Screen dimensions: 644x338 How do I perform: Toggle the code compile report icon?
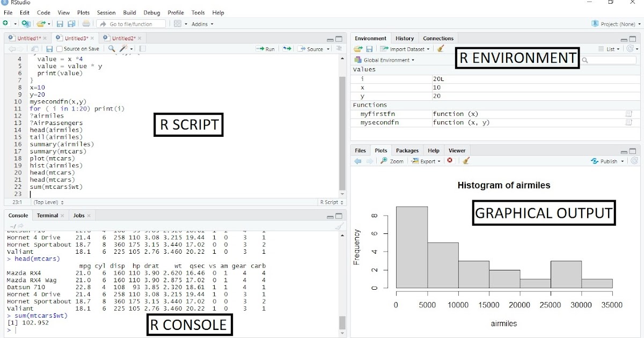coord(142,48)
